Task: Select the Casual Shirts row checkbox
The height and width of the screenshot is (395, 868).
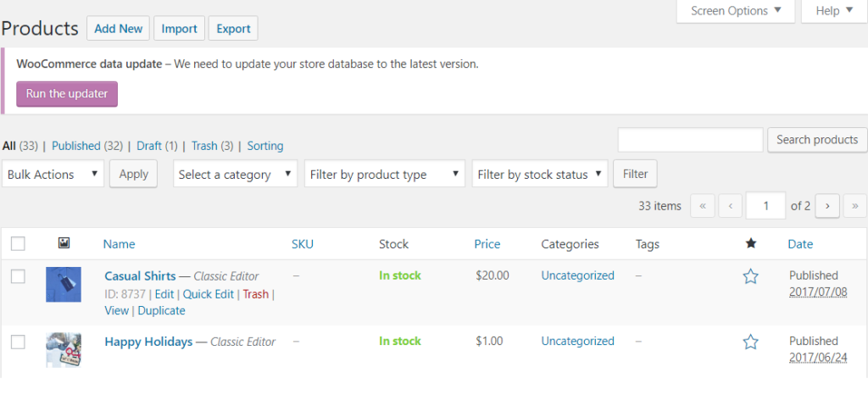Action: [18, 276]
